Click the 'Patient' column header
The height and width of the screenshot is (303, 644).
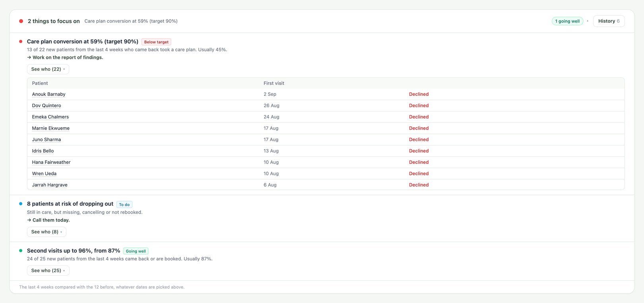point(40,83)
